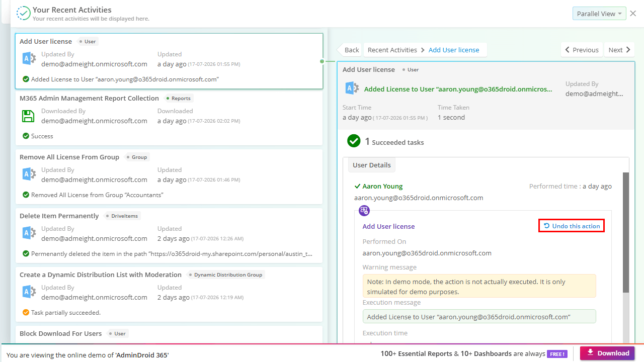The image size is (644, 362).
Task: Click the Added License execution message box
Action: point(479,316)
